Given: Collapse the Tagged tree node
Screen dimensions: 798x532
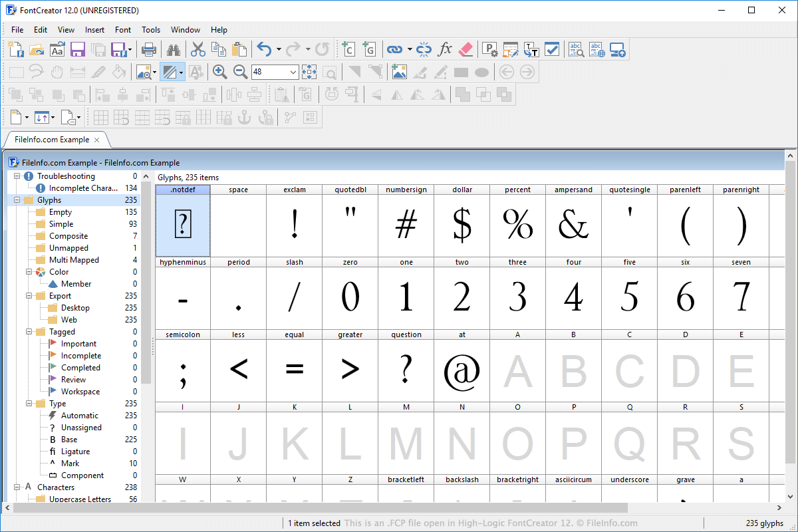Looking at the screenshot, I should pyautogui.click(x=29, y=332).
